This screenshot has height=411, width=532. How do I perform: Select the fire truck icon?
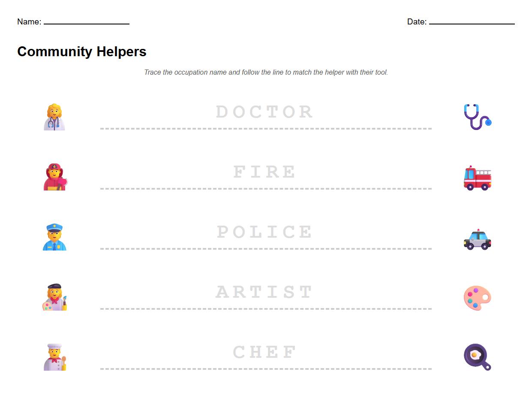click(x=477, y=178)
